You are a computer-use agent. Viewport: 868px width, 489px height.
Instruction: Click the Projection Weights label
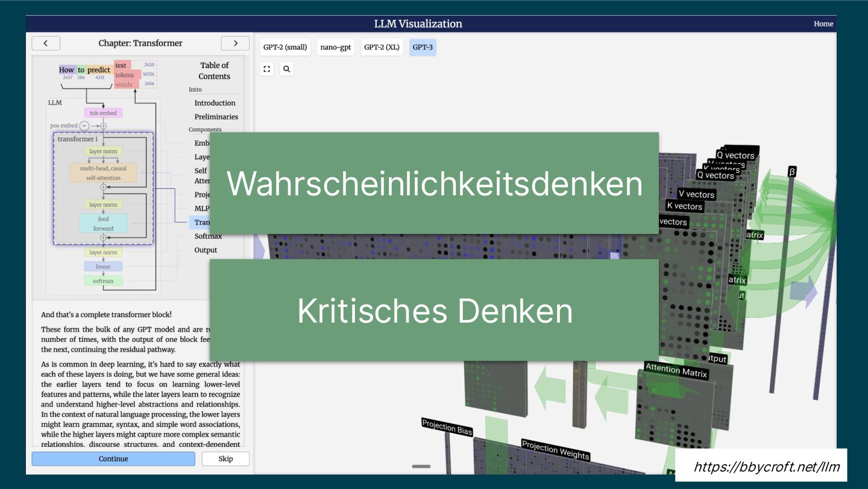(x=555, y=450)
